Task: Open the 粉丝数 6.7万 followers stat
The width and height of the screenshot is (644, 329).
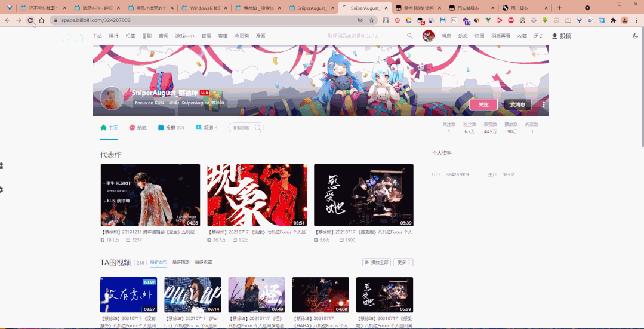Action: 470,128
